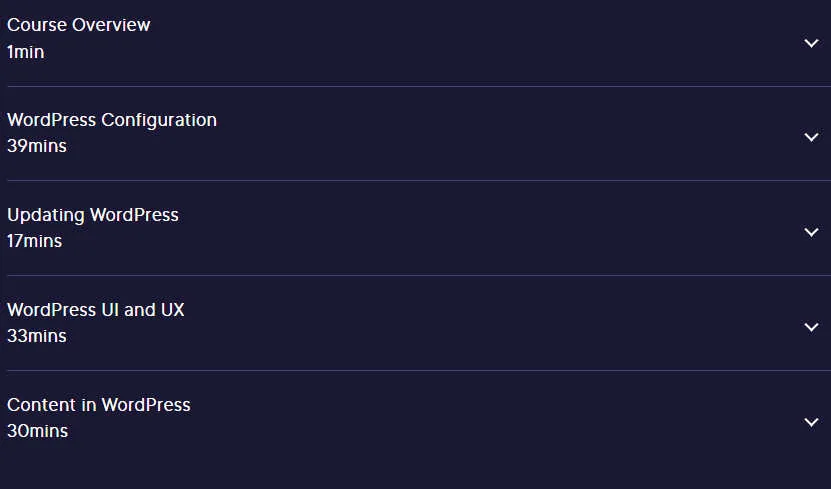Image resolution: width=831 pixels, height=489 pixels.
Task: Click the Updating WordPress heading
Action: (x=93, y=215)
